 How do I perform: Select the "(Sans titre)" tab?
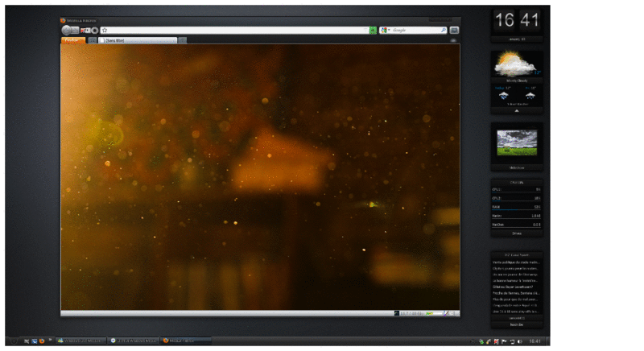(138, 40)
